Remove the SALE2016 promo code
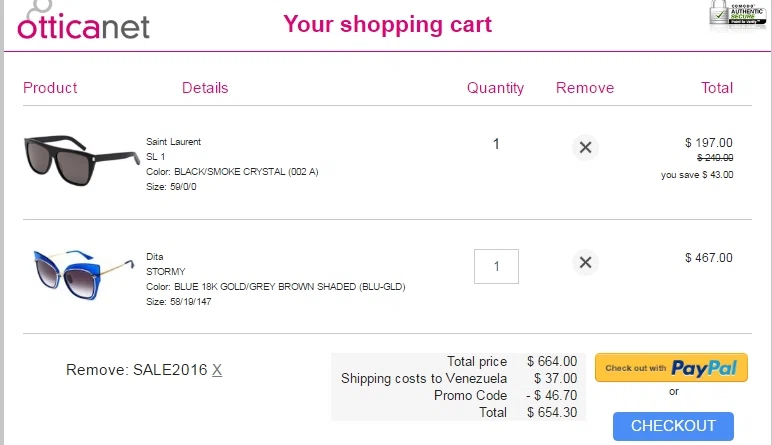772x445 pixels. point(217,370)
